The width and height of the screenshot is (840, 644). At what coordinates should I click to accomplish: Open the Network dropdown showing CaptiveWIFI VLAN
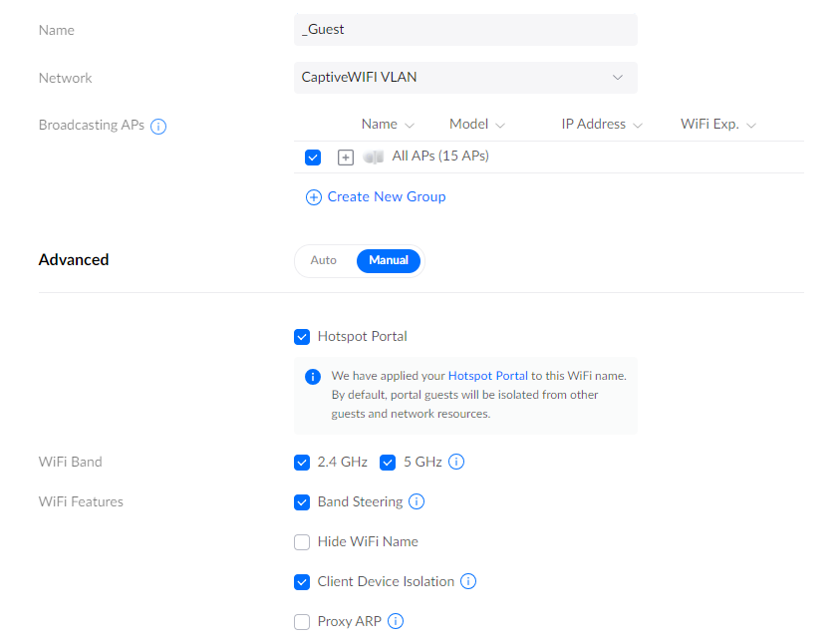[465, 78]
